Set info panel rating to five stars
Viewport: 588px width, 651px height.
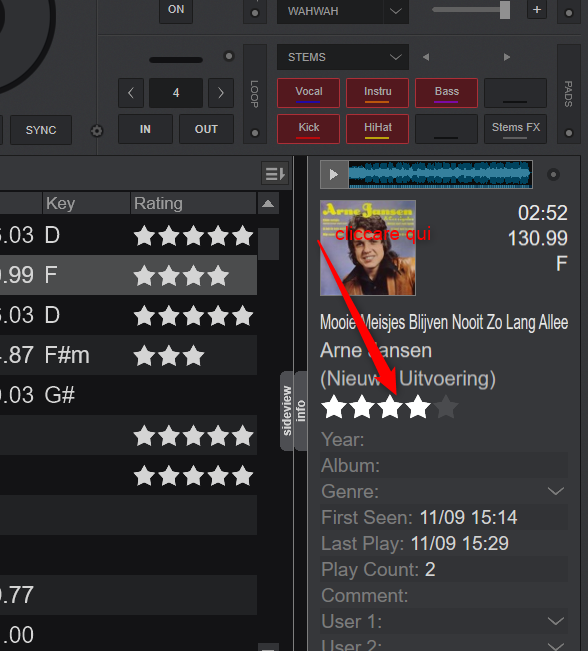(x=446, y=407)
